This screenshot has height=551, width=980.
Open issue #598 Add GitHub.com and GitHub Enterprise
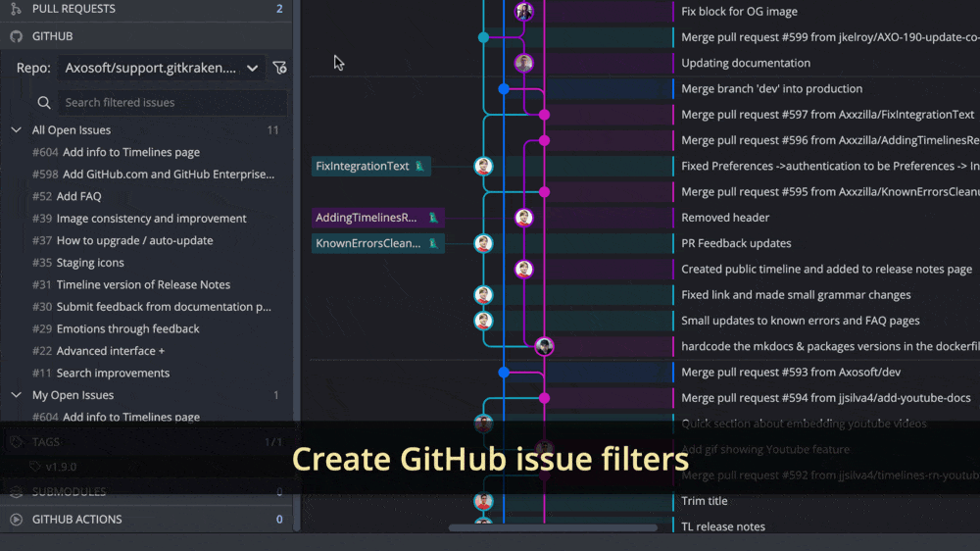(x=153, y=175)
